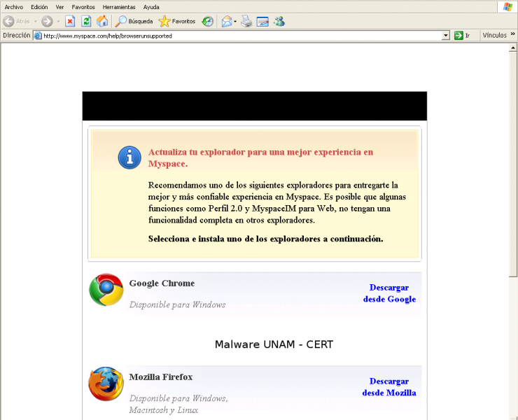Open Búsqueda search panel
This screenshot has width=518, height=420.
(134, 22)
